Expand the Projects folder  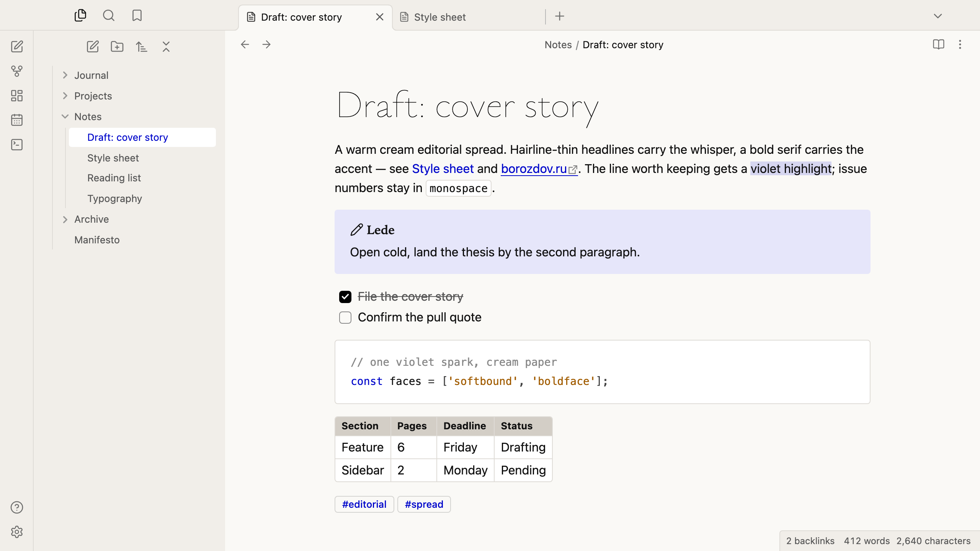click(x=65, y=96)
